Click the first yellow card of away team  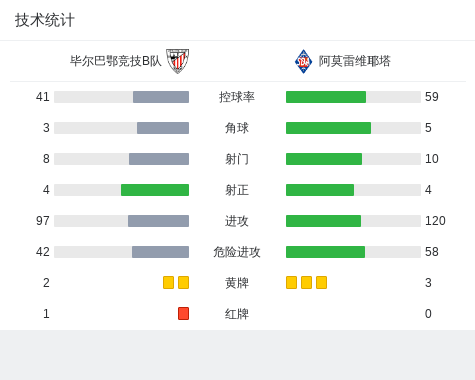point(291,283)
